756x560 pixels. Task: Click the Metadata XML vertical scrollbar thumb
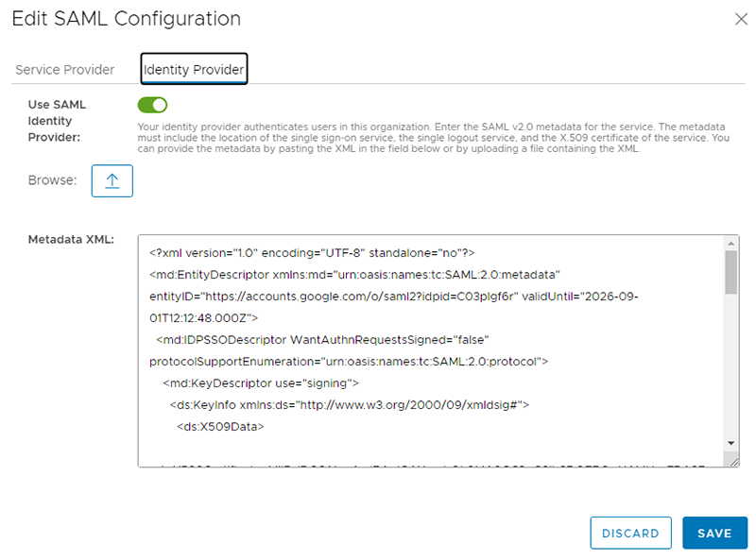pos(730,272)
